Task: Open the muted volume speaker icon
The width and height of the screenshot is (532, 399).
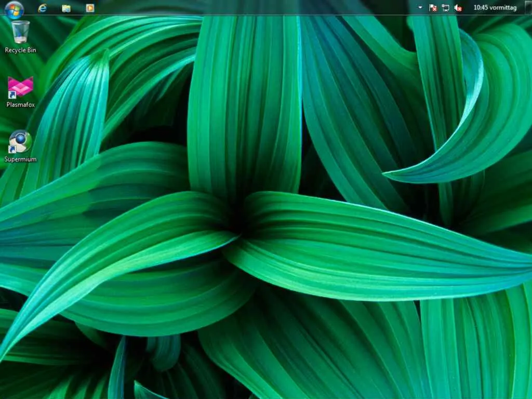Action: (458, 8)
